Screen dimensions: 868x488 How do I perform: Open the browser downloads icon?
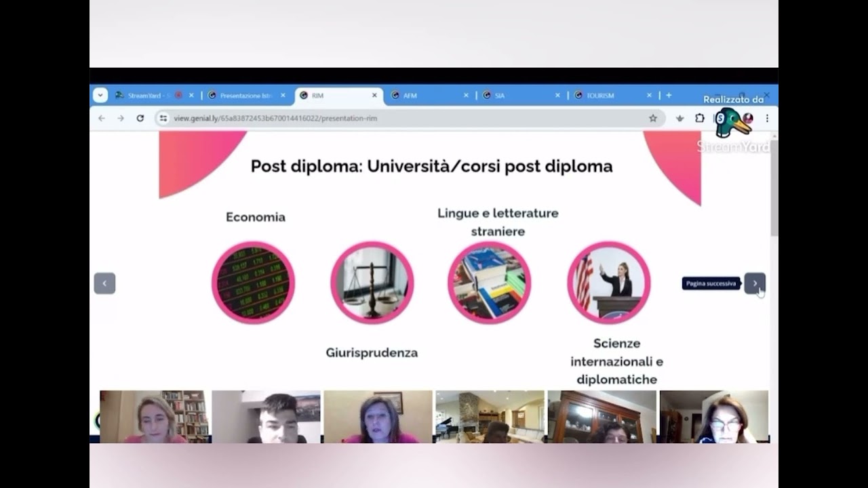point(680,118)
